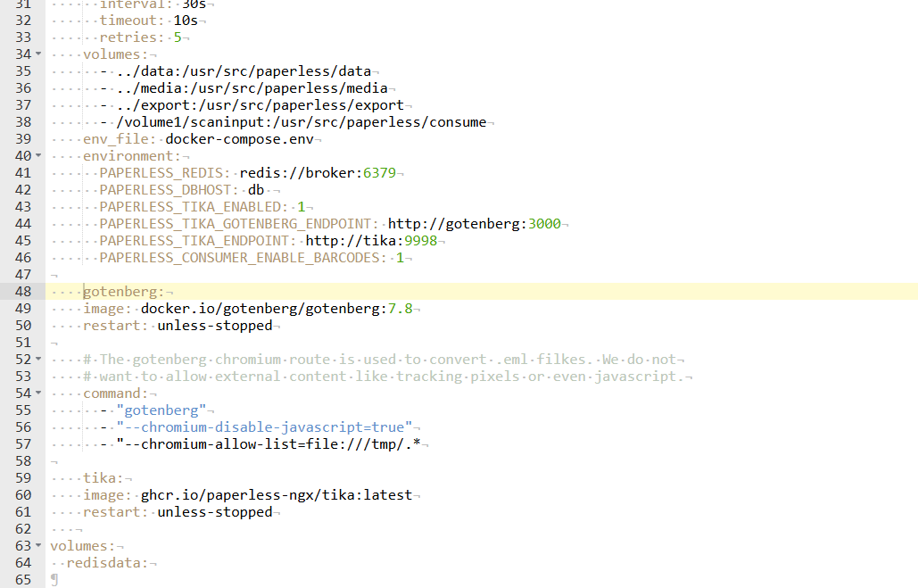Click the 'environment:' key
Viewport: 918px width, 588px height.
[x=132, y=156]
